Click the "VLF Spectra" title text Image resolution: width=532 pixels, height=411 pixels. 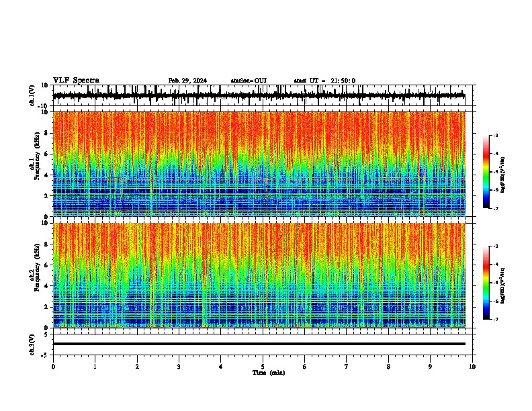[76, 81]
